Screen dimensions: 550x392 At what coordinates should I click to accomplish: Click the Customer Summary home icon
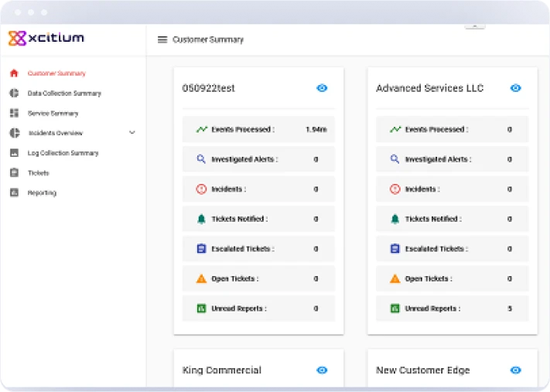pyautogui.click(x=14, y=73)
